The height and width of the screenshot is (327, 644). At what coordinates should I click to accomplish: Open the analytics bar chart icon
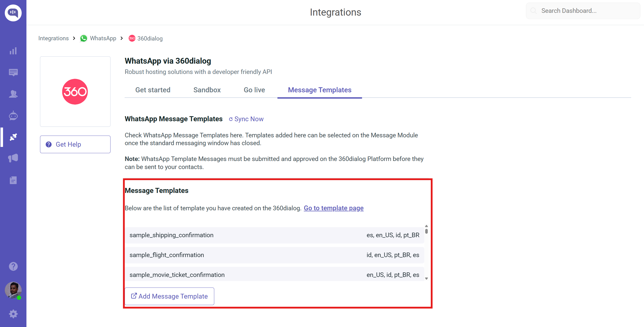(13, 51)
